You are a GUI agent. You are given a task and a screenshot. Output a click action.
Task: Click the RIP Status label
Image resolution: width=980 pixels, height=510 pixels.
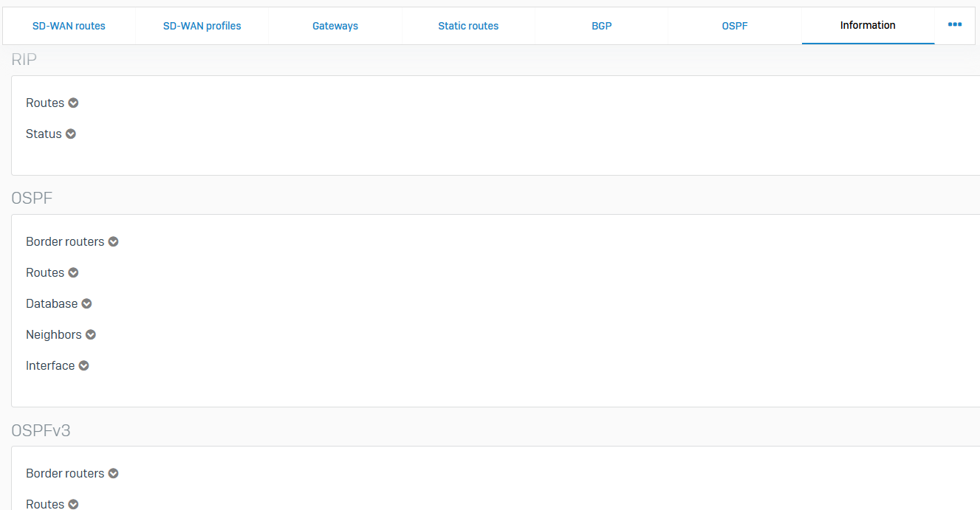[x=44, y=134]
